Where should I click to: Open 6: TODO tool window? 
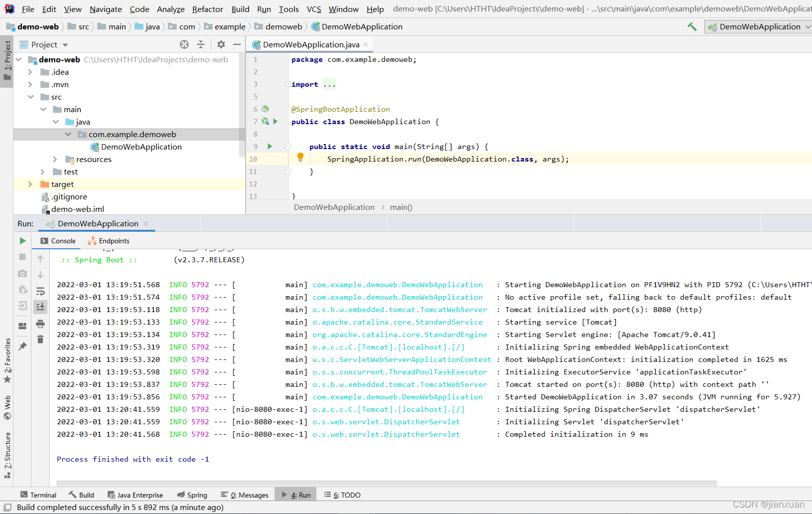[x=342, y=495]
